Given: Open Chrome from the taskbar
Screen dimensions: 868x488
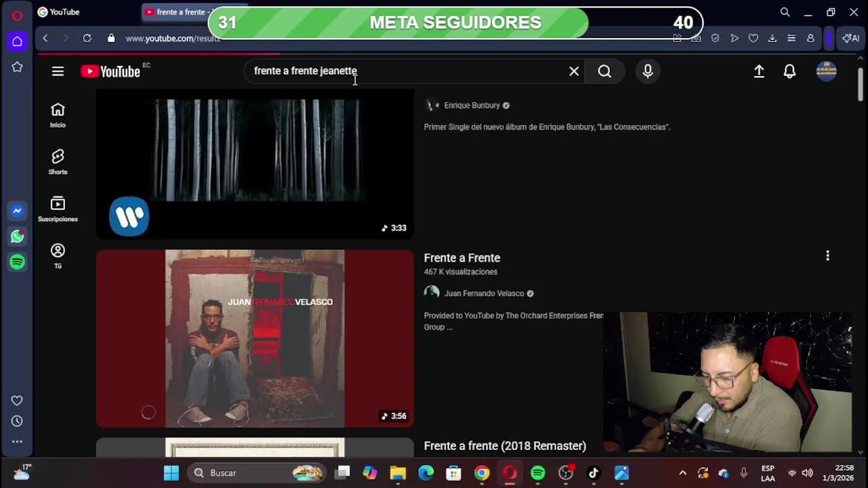Looking at the screenshot, I should click(x=482, y=472).
